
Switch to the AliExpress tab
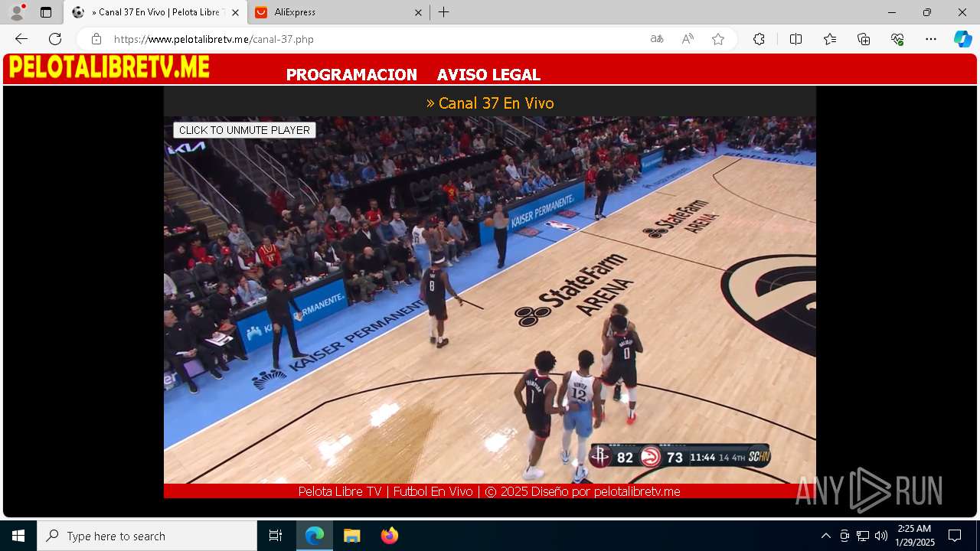(x=338, y=12)
